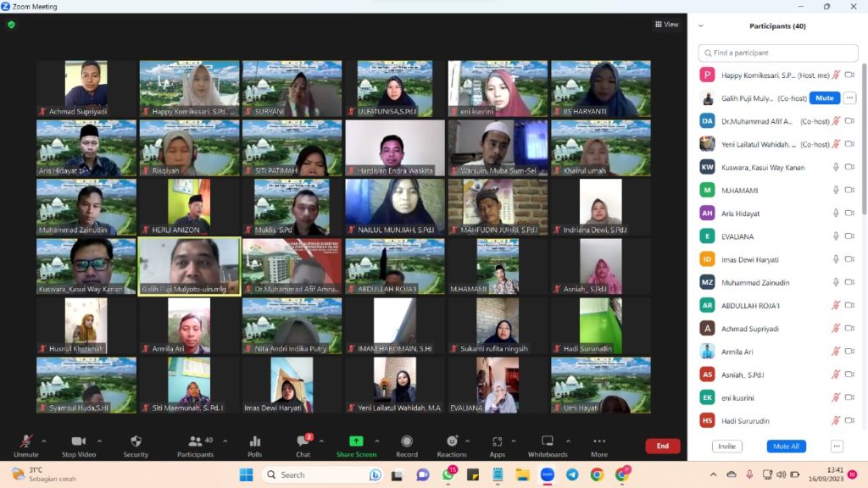Click the Mute All button
Image resolution: width=868 pixels, height=488 pixels.
786,446
